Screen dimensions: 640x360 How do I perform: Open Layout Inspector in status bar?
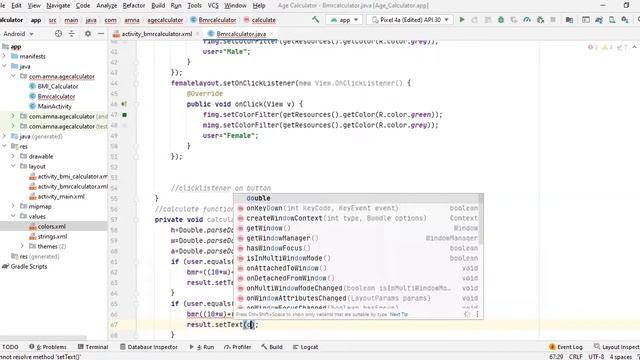617,347
